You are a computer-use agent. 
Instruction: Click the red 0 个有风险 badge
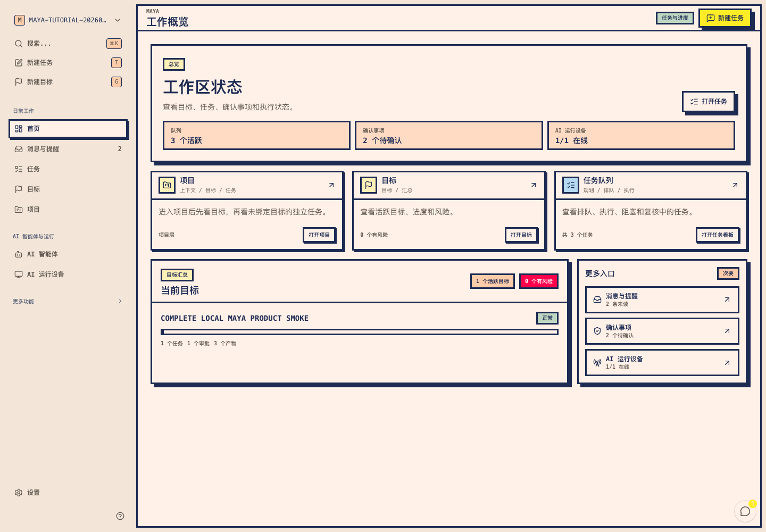(539, 281)
